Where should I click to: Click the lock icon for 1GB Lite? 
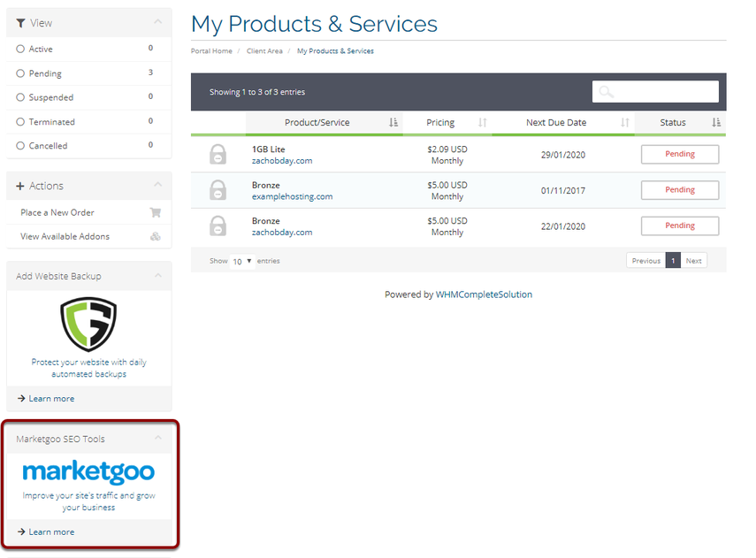pyautogui.click(x=218, y=155)
